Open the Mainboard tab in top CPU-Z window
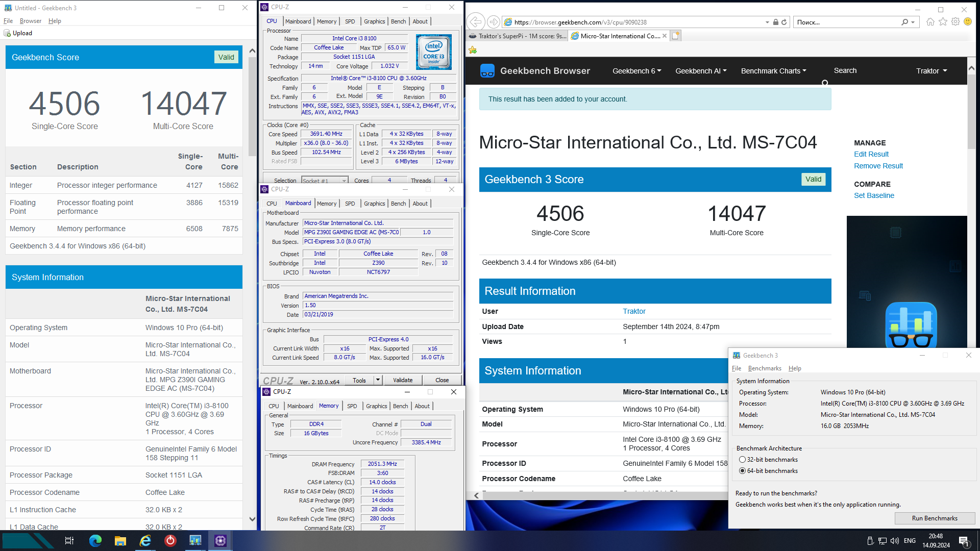 pos(298,21)
